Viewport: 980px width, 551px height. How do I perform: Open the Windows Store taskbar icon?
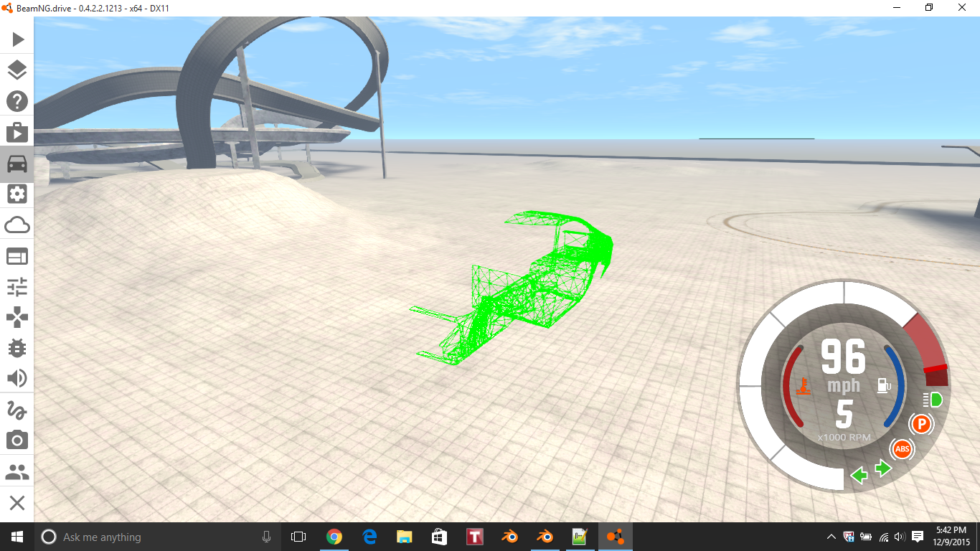click(439, 537)
